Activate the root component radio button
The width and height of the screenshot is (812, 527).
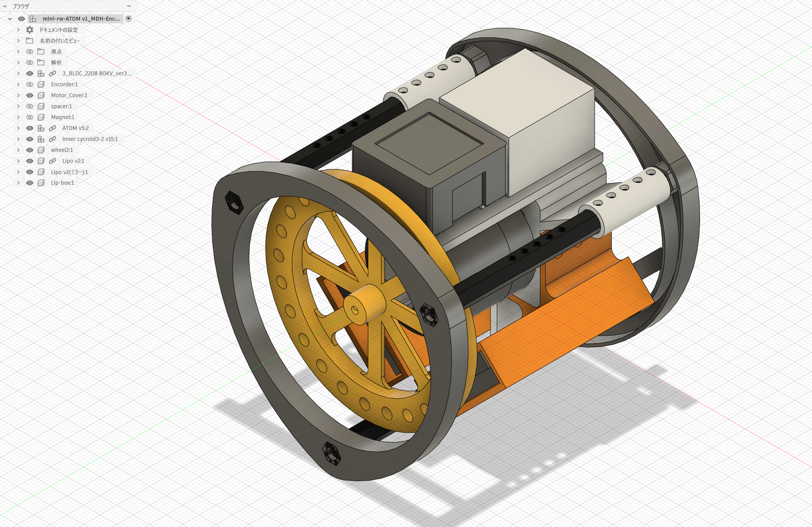(129, 19)
